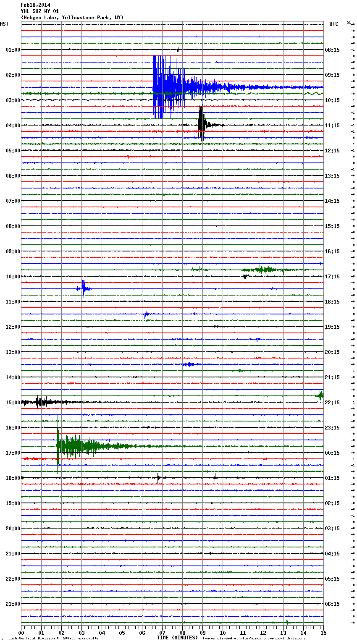Image resolution: width=357 pixels, height=644 pixels.
Task: Click the UTC timezone label
Action: pyautogui.click(x=334, y=24)
